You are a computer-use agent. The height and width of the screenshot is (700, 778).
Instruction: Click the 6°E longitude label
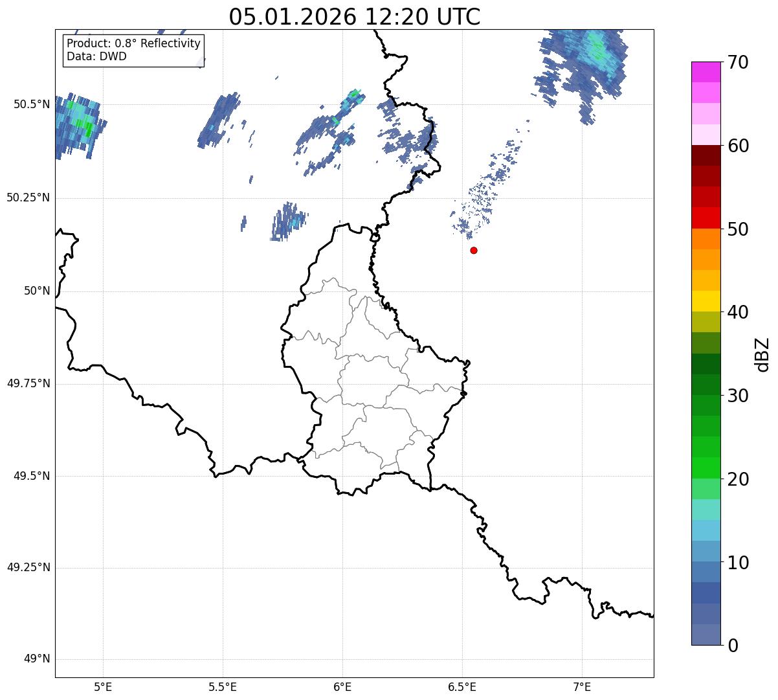(342, 687)
